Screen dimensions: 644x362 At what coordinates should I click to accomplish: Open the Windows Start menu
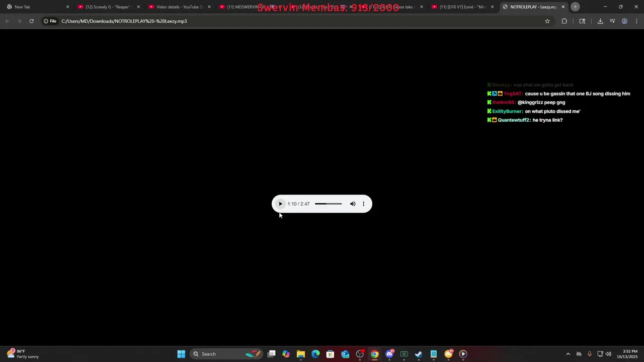click(x=181, y=354)
